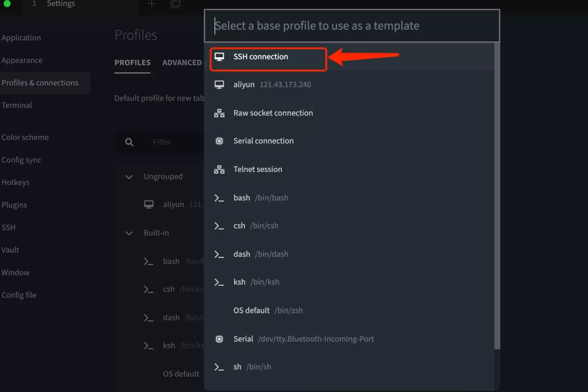Click terminal prompt icon beside sh in popup

click(219, 367)
